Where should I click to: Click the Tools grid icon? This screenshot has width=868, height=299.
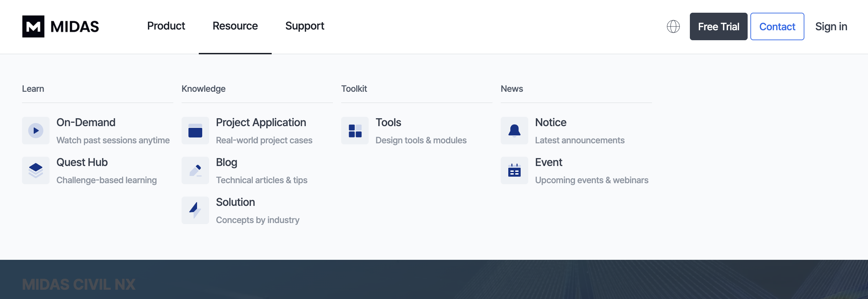(355, 131)
